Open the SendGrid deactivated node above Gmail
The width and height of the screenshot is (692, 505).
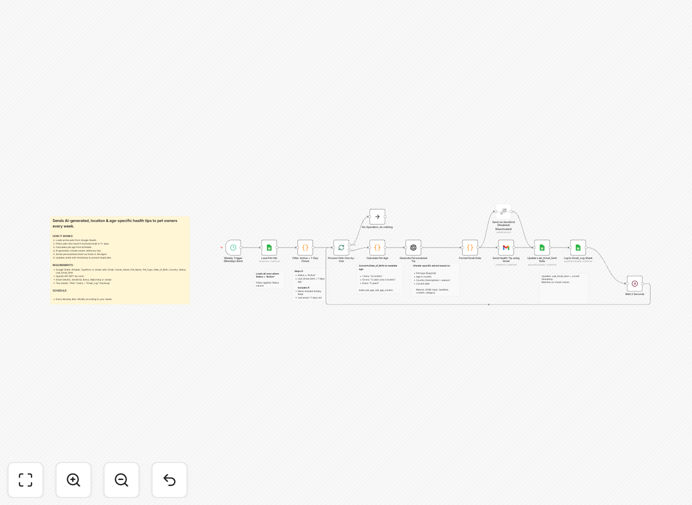coord(504,211)
